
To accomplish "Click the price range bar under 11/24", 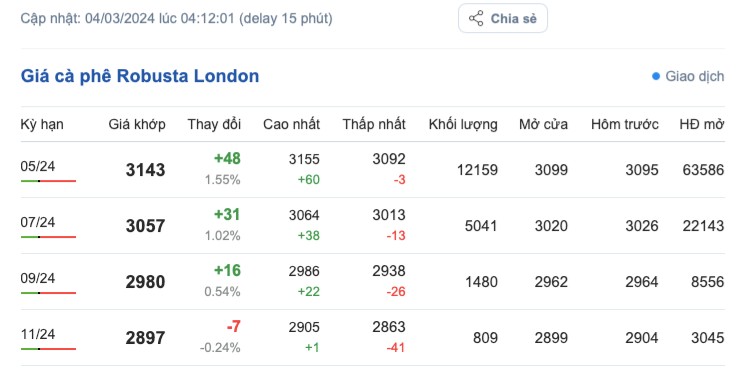I will (49, 349).
